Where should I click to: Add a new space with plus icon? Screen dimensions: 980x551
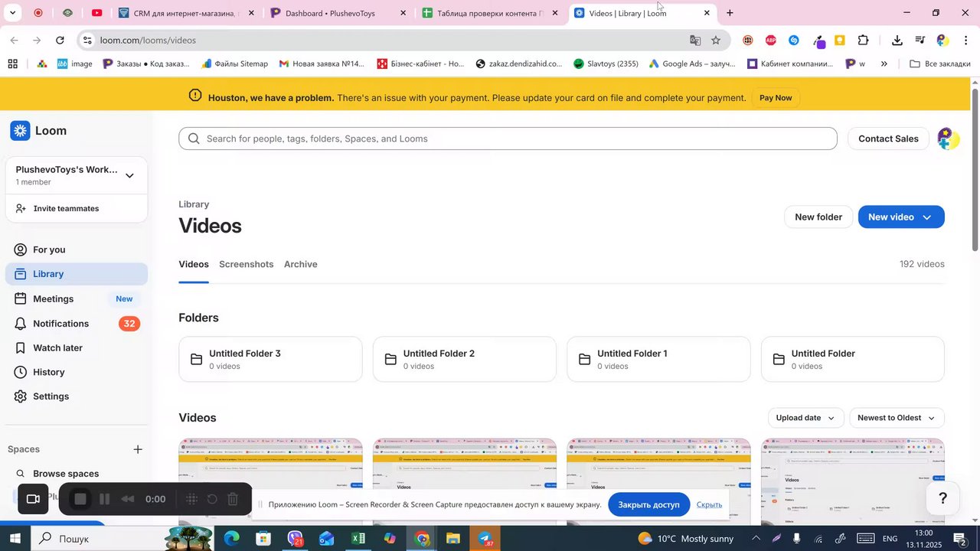[138, 449]
